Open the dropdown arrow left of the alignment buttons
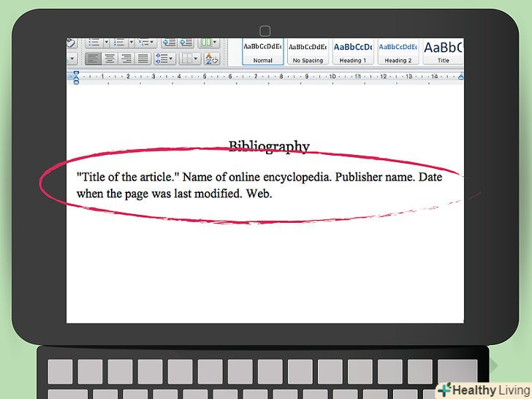This screenshot has height=399, width=532. coord(72,58)
